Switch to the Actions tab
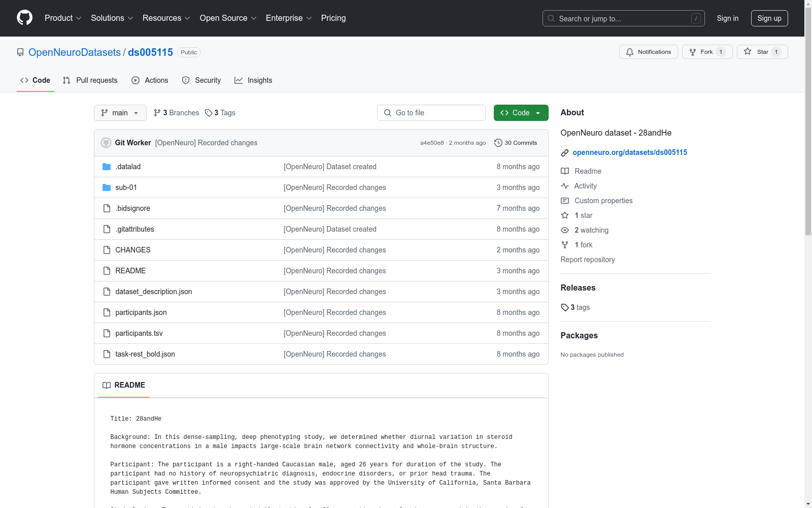This screenshot has height=508, width=812. tap(150, 80)
